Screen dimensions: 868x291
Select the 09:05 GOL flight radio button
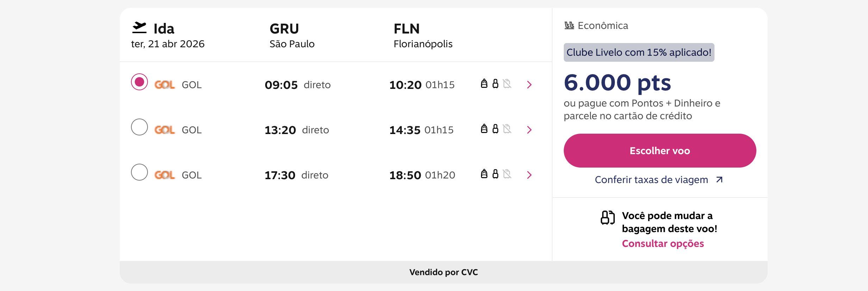[139, 82]
